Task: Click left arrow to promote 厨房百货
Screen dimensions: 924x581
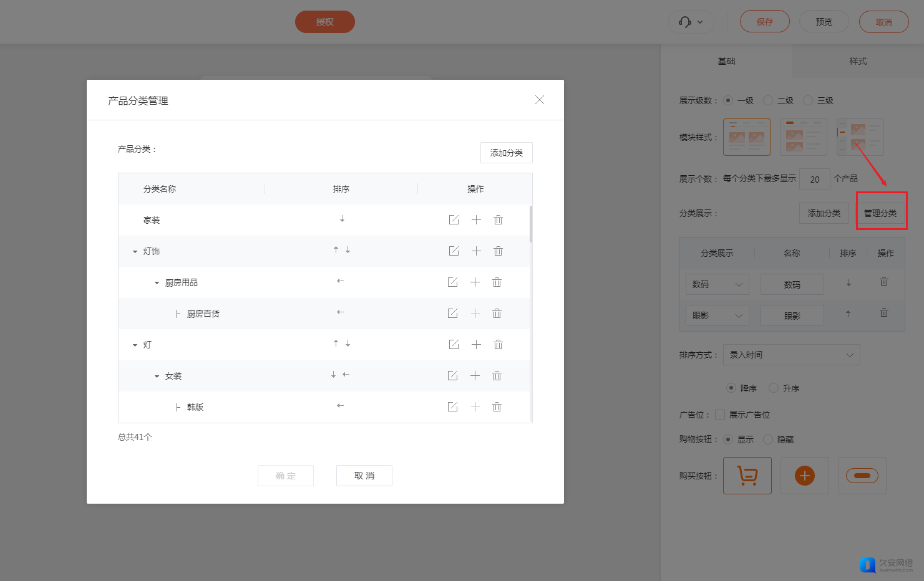Action: [x=340, y=312]
